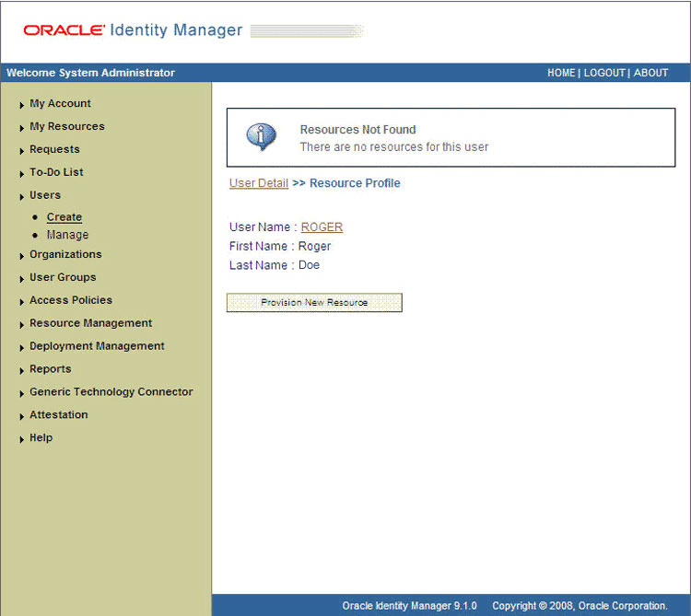The image size is (691, 616).
Task: Open My Account menu label
Action: (60, 103)
